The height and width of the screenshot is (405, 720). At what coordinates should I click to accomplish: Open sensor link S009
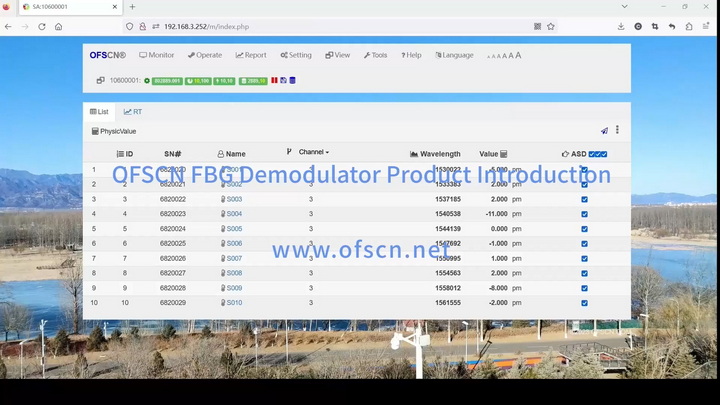coord(234,288)
